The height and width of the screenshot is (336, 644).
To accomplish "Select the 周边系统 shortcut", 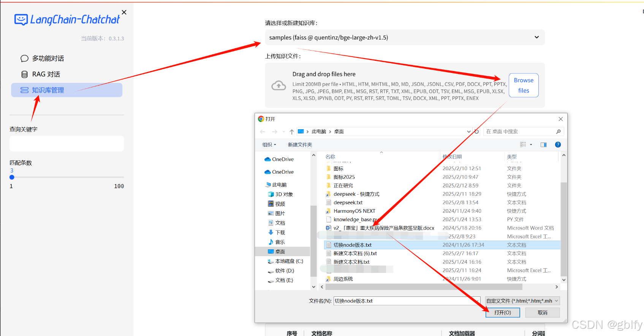I will point(339,279).
